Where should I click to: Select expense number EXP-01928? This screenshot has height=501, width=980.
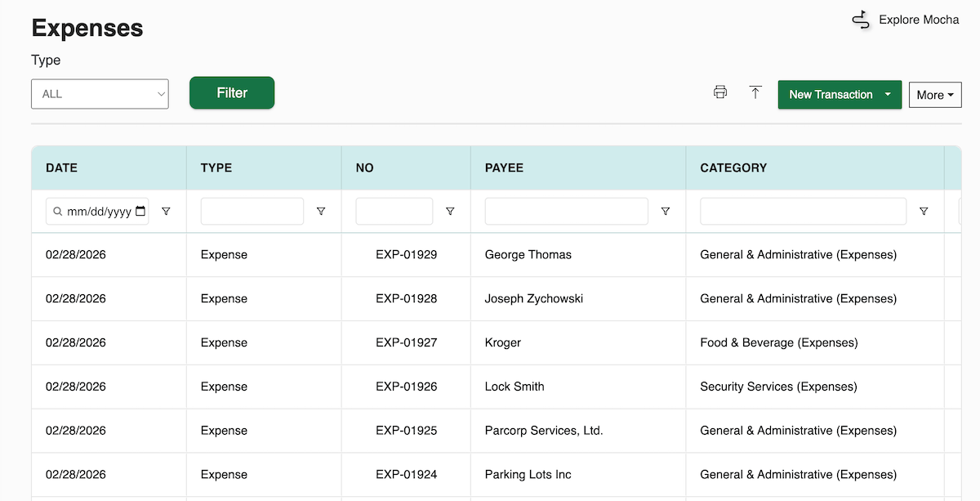(x=407, y=299)
